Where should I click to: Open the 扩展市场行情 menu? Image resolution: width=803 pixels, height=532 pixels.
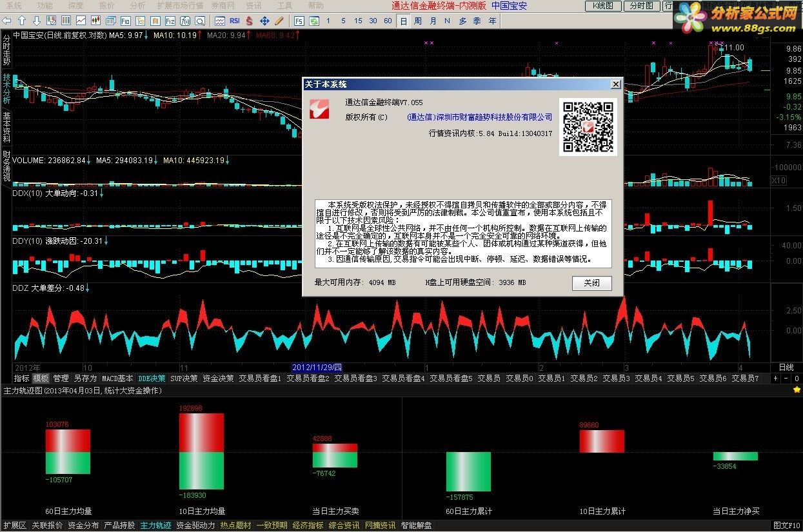click(180, 5)
